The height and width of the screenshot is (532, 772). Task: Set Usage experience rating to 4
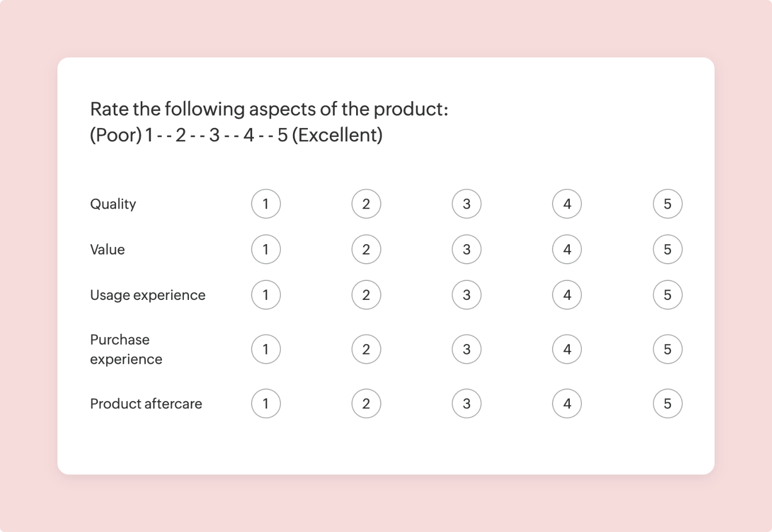(x=567, y=295)
